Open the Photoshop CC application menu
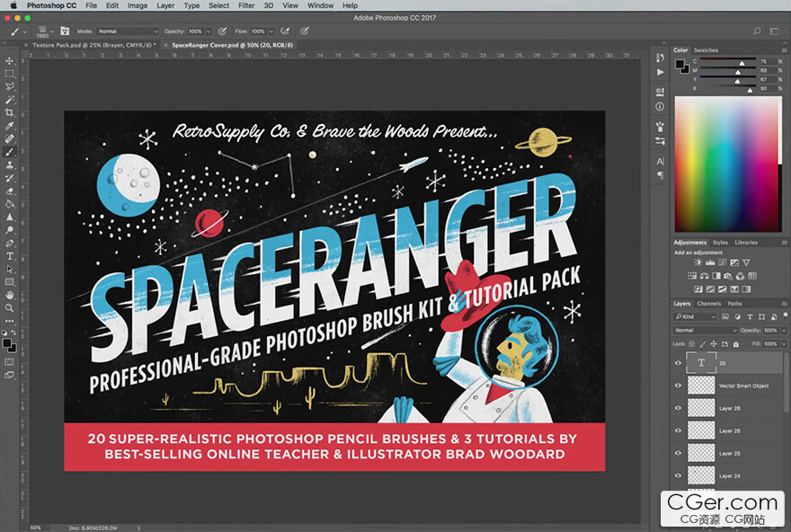791x532 pixels. click(51, 5)
